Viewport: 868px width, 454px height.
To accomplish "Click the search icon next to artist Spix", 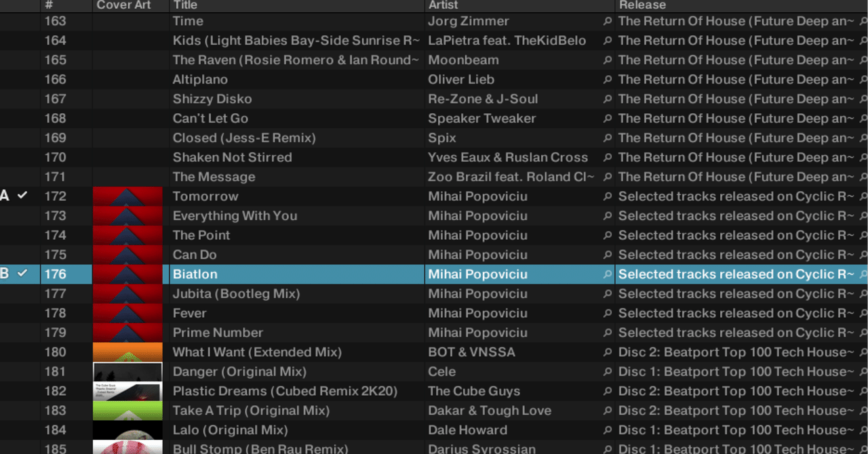I will (608, 138).
